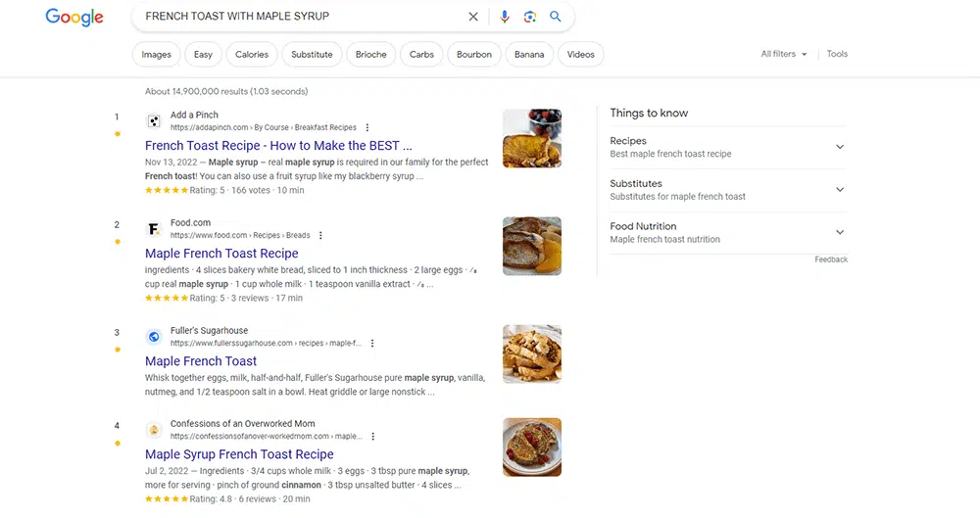Image resolution: width=980 pixels, height=518 pixels.
Task: Open three-dot menu for Food.com result
Action: (x=320, y=236)
